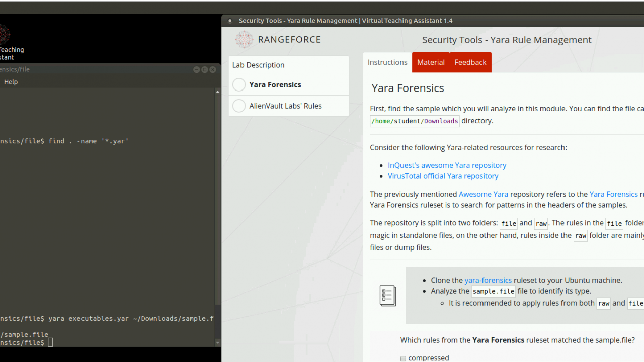The image size is (644, 362).
Task: Open the terminal Help menu
Action: [x=11, y=82]
